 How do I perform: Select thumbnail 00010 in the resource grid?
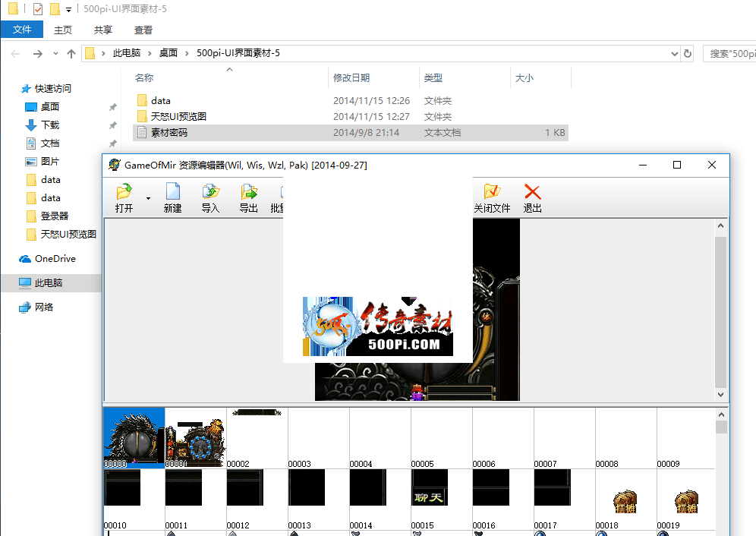[x=134, y=500]
